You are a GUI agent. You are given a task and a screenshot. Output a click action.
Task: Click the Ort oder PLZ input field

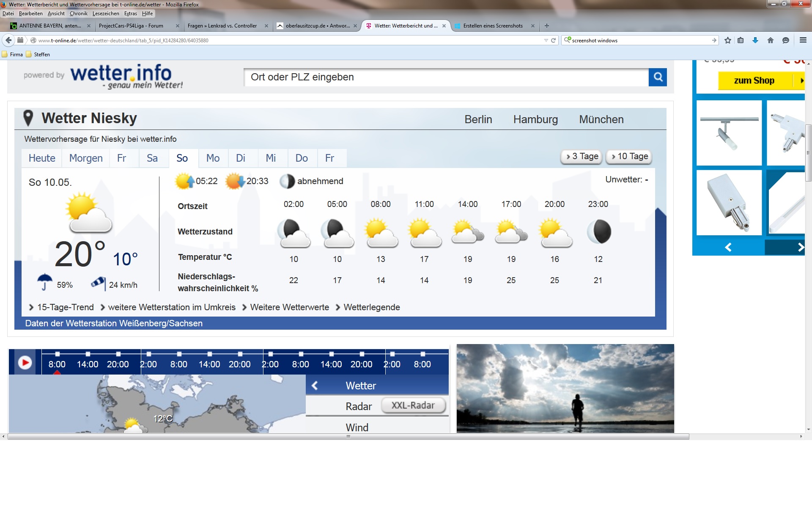pyautogui.click(x=446, y=77)
